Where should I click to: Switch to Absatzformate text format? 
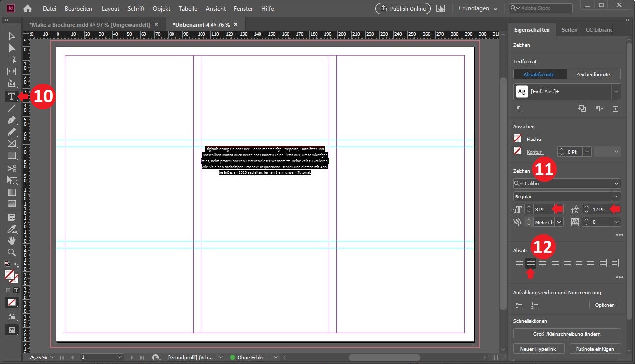coord(539,74)
